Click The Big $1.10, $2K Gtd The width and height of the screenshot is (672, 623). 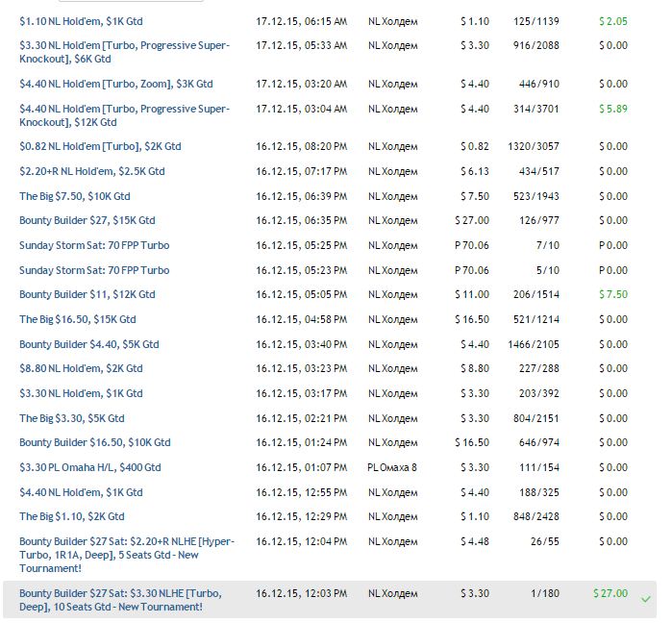click(72, 517)
